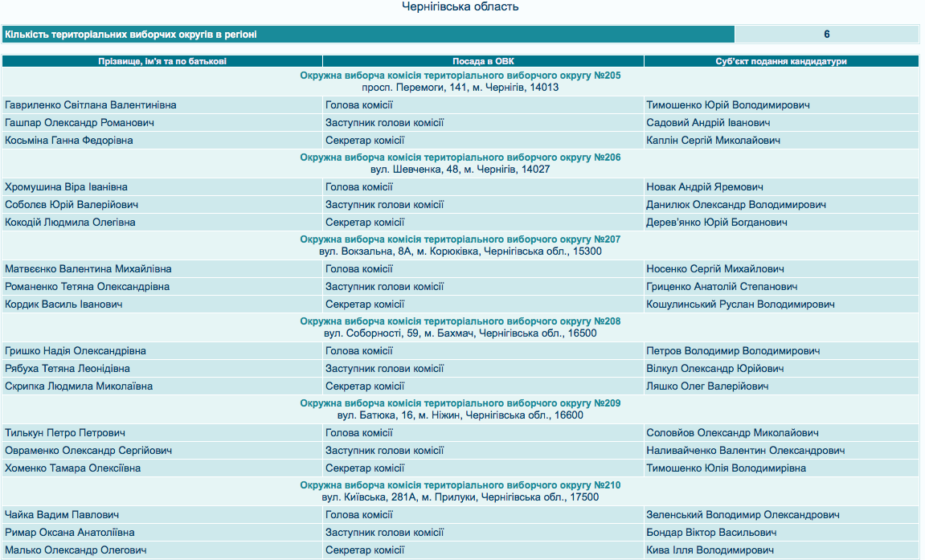The width and height of the screenshot is (925, 560).
Task: Click the Суб'єкт подання кандидатури column header
Action: [780, 61]
